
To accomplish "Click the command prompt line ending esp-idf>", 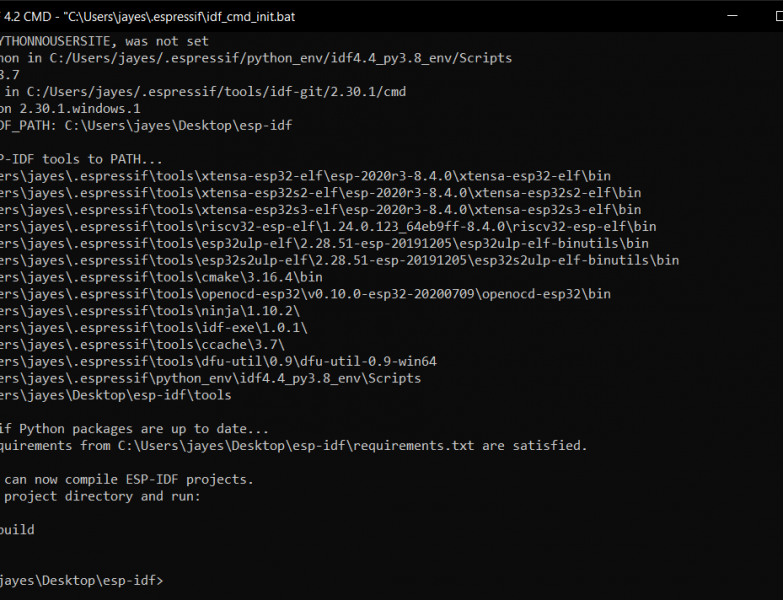I will pyautogui.click(x=80, y=580).
